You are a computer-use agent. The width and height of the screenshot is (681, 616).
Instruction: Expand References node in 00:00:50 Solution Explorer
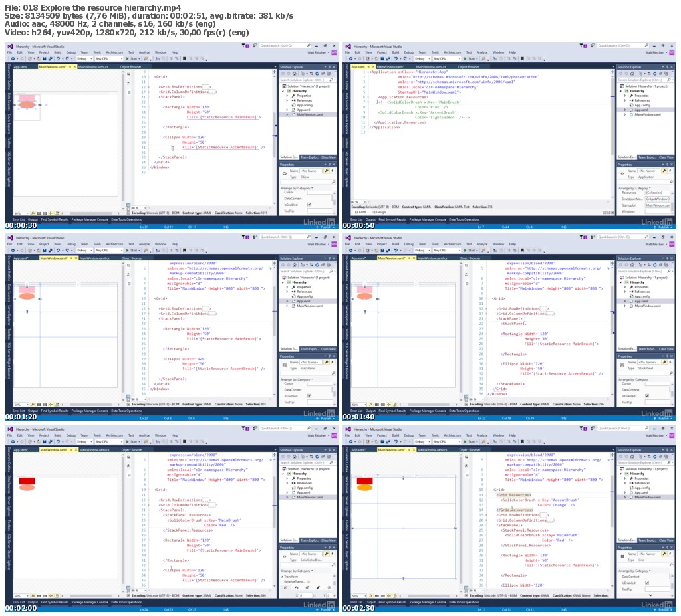pos(625,100)
